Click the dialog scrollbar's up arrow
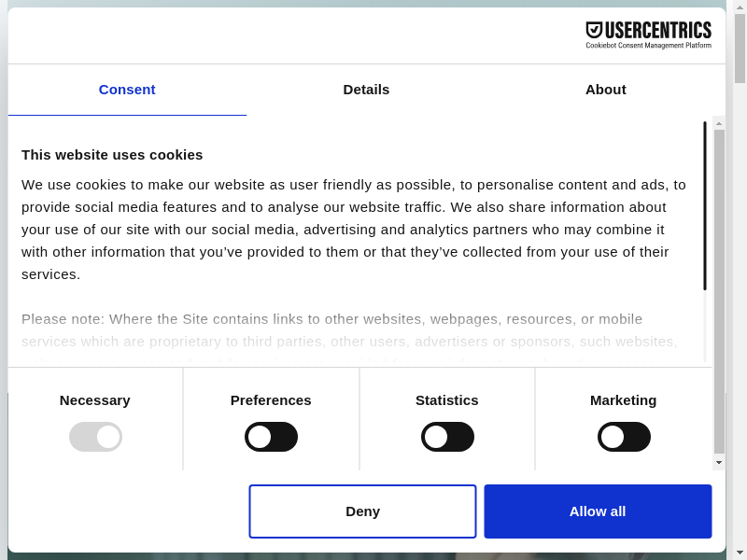The height and width of the screenshot is (560, 747). click(x=719, y=123)
